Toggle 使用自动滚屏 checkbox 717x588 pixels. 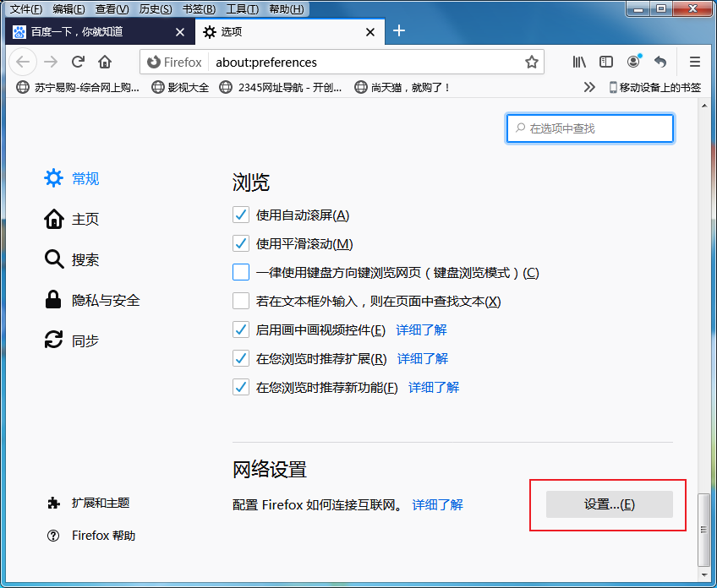point(241,215)
